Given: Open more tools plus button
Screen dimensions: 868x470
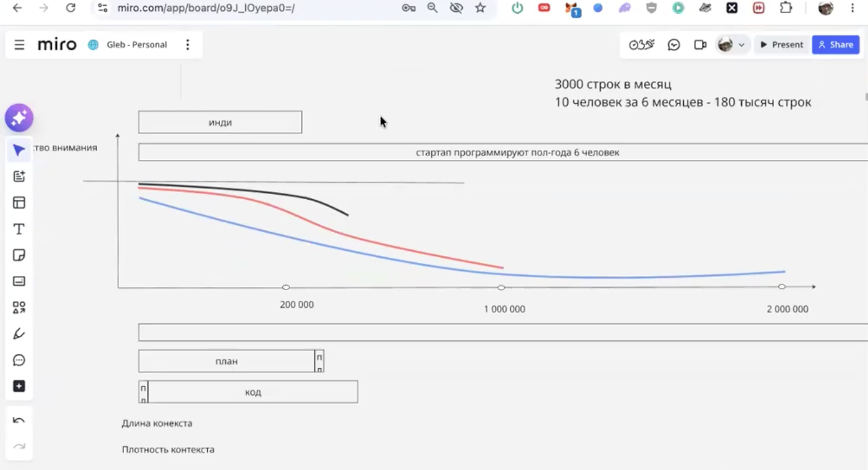Looking at the screenshot, I should [19, 386].
